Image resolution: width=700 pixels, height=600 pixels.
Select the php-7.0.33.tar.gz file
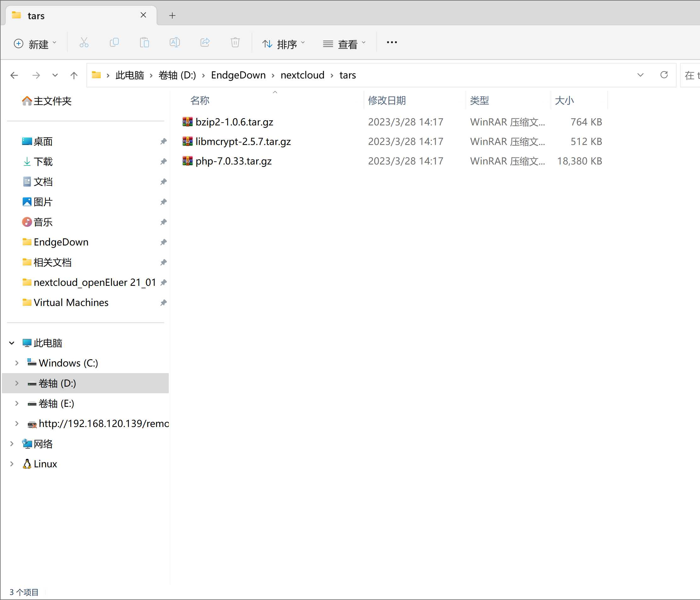pyautogui.click(x=233, y=161)
